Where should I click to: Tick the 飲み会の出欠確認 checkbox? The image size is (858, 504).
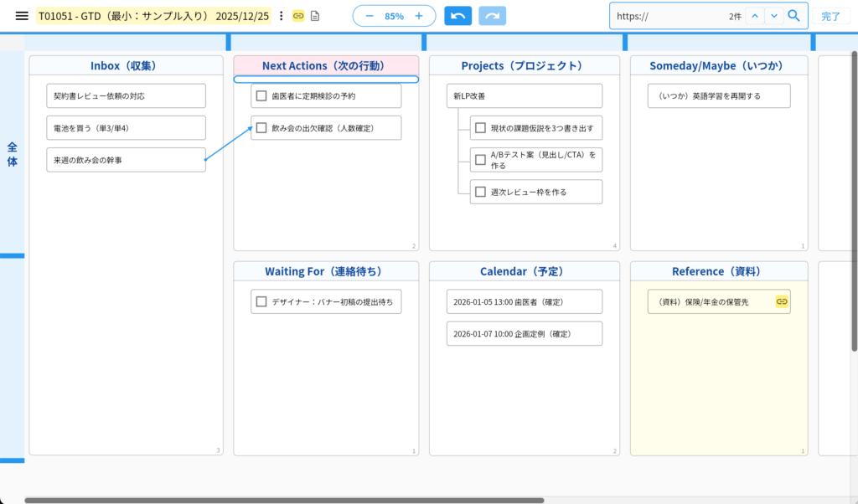pyautogui.click(x=261, y=128)
